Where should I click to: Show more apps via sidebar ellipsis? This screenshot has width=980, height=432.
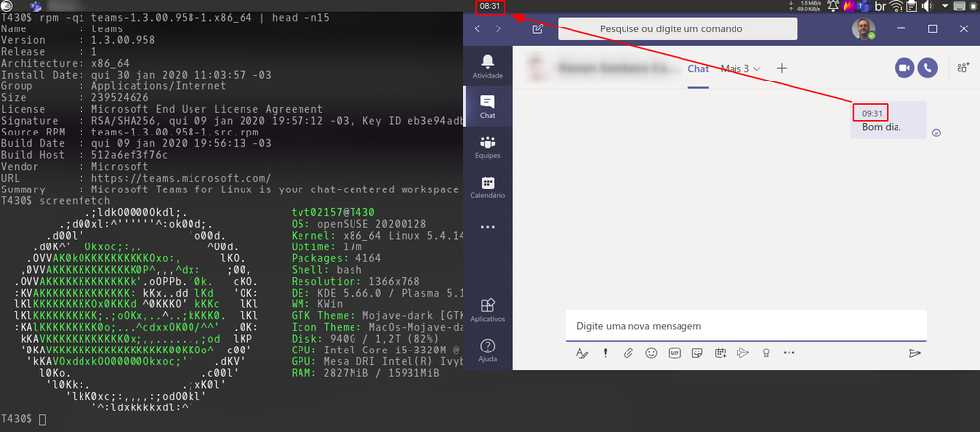click(x=487, y=227)
